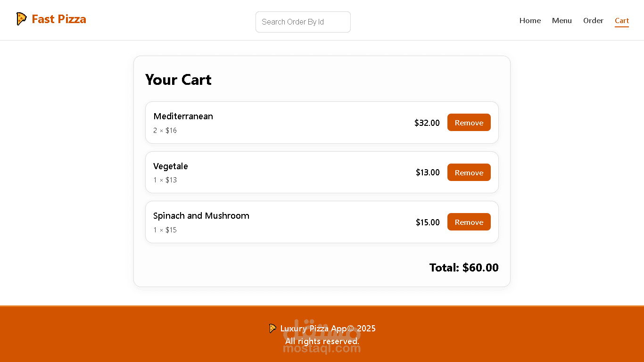Click the Spinach and Mushroom item name

click(201, 216)
